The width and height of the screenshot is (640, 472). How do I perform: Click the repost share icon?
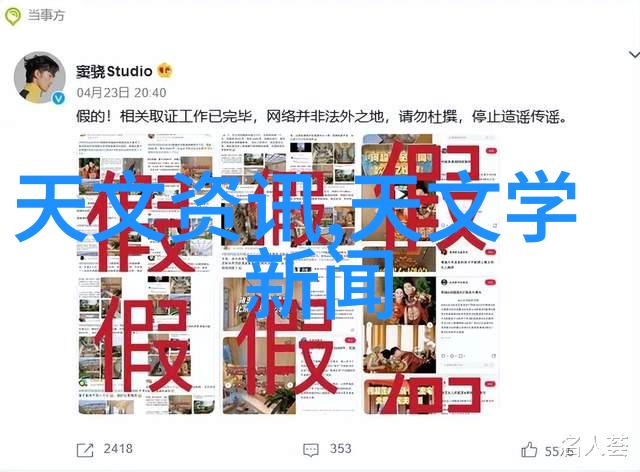(85, 450)
